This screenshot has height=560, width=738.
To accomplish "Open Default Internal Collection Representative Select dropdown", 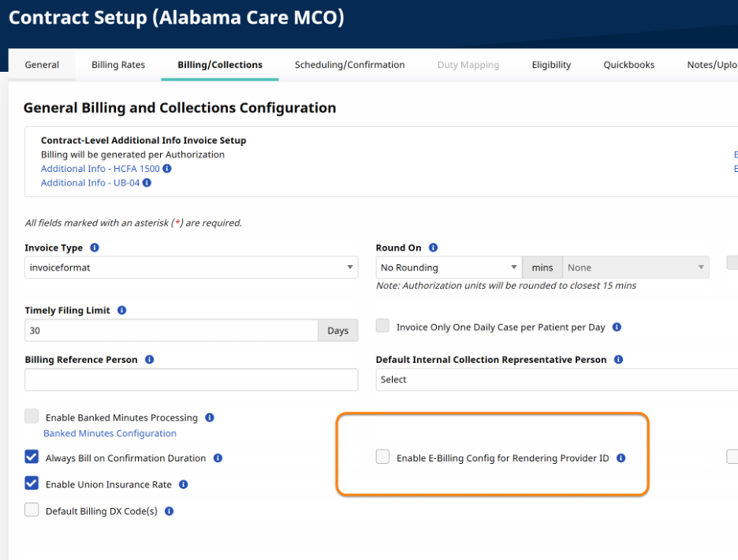I will 557,379.
